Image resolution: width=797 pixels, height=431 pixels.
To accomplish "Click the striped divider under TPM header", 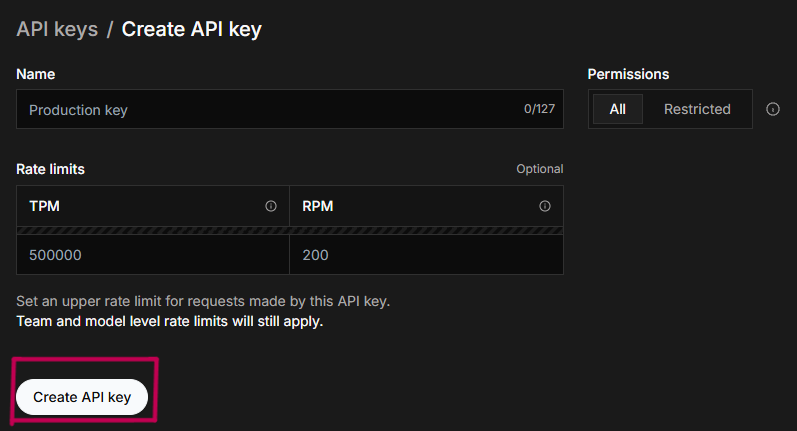I will coord(153,230).
